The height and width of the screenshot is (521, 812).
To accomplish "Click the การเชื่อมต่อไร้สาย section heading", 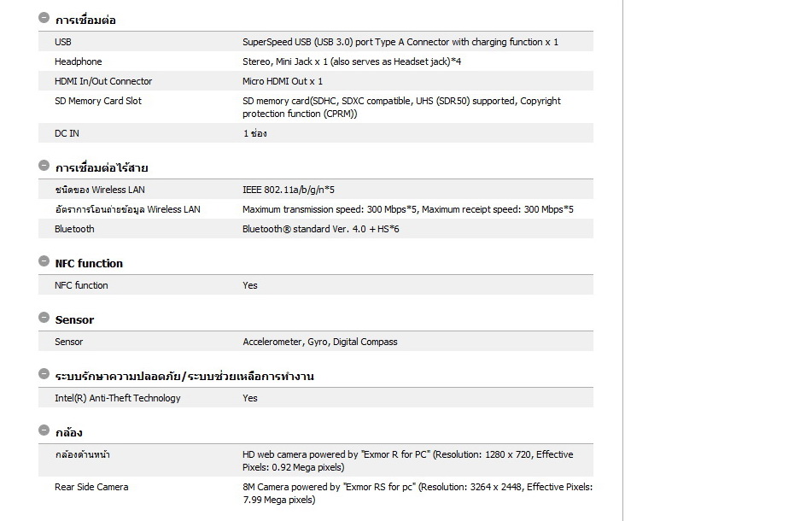I will (x=102, y=167).
